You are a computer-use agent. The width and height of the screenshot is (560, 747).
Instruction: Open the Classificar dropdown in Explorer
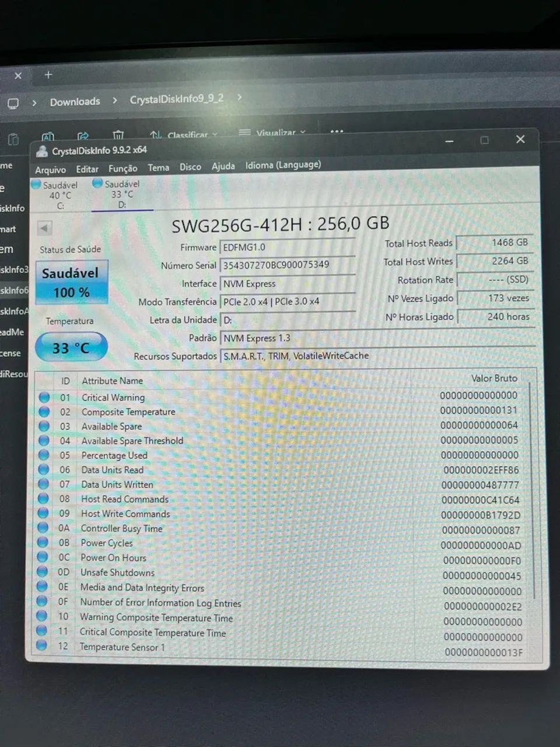[x=184, y=135]
